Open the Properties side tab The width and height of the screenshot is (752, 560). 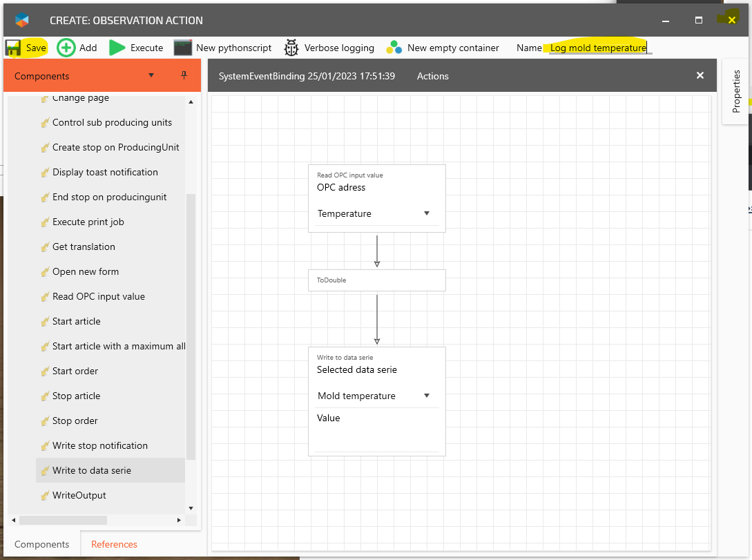pos(736,91)
